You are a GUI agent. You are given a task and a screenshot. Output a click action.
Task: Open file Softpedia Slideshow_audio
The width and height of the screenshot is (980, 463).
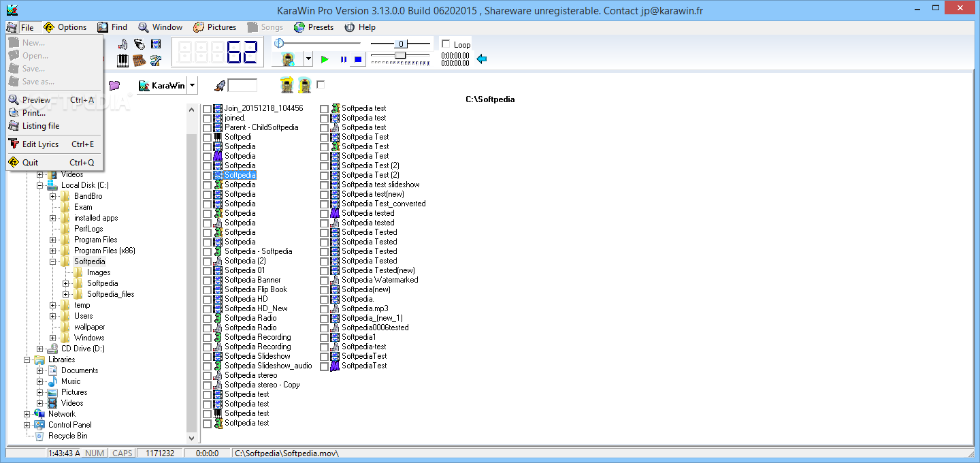pos(268,366)
